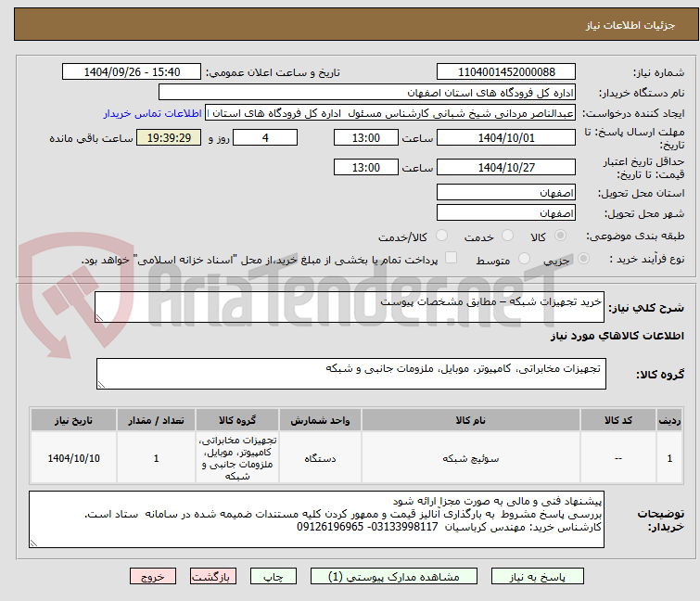Click the اطلاعات کالاهای مورد نیاز heading
Screen dimensions: 700x601
(617, 336)
